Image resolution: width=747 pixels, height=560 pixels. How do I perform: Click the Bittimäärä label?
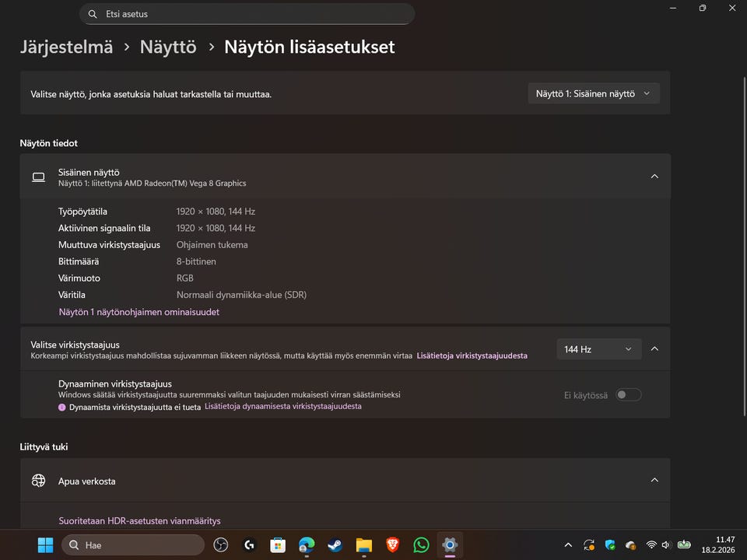point(79,261)
